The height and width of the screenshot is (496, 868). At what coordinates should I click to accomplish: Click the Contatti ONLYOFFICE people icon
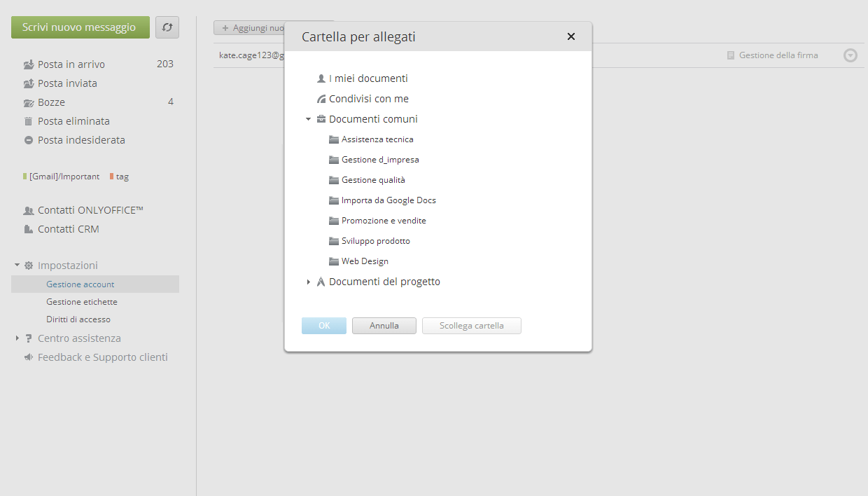[29, 210]
